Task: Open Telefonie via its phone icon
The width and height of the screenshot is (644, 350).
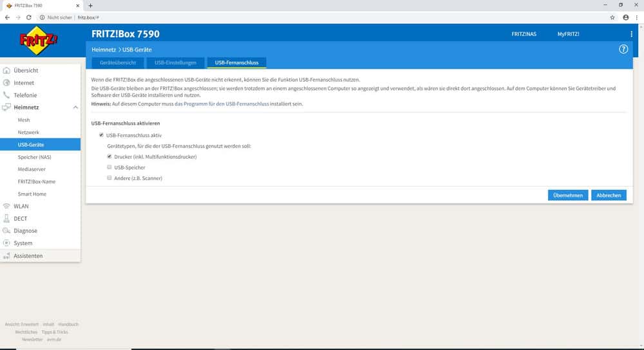Action: pyautogui.click(x=7, y=95)
